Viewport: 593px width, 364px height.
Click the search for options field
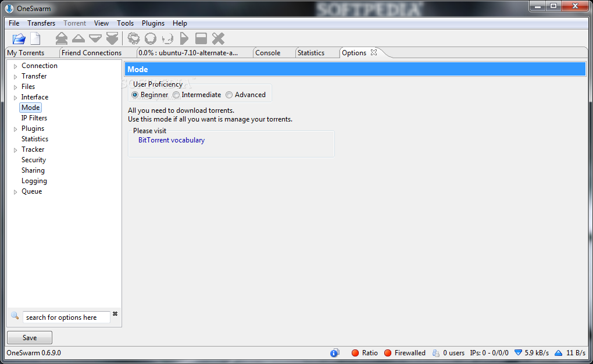coord(66,317)
